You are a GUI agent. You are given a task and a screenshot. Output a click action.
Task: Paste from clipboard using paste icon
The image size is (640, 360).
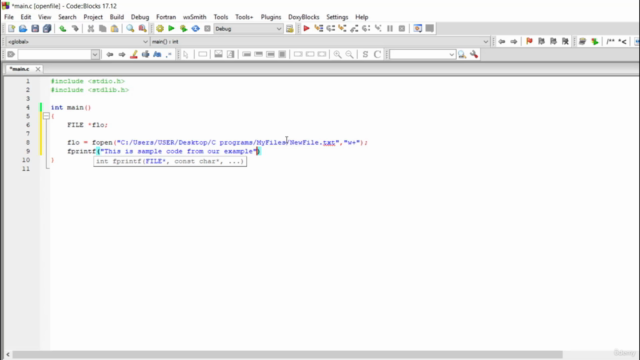[x=115, y=29]
